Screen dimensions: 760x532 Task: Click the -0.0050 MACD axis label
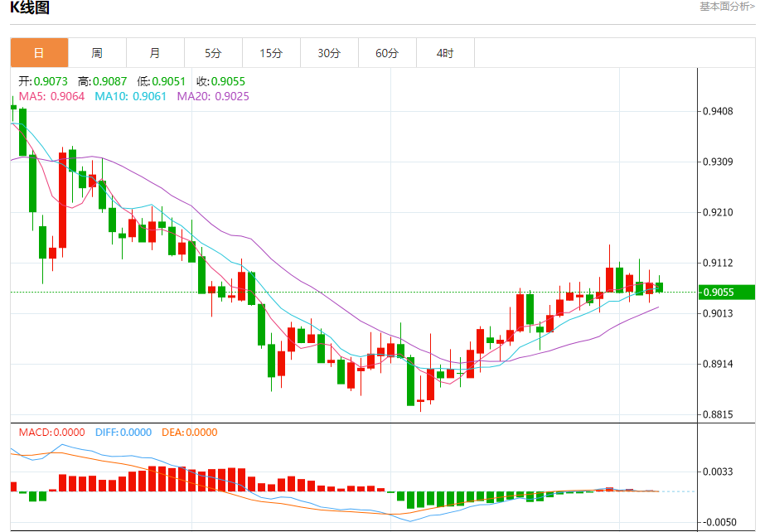pyautogui.click(x=719, y=522)
